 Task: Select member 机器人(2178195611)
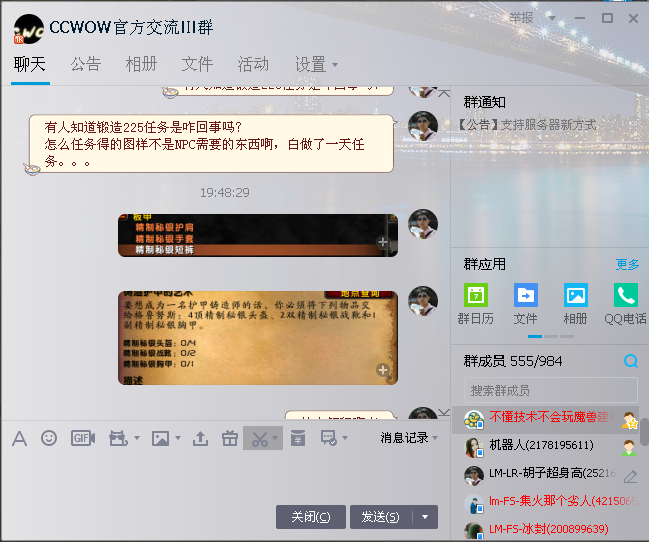(x=546, y=447)
